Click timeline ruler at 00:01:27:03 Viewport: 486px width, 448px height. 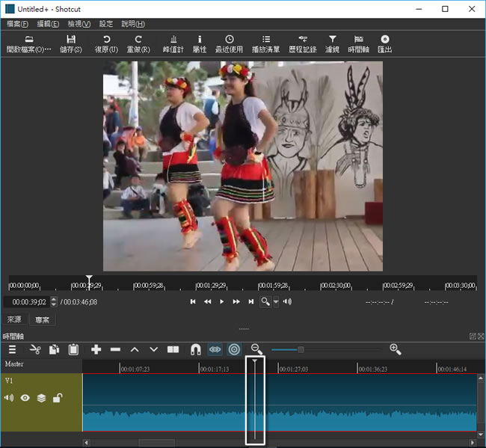click(293, 369)
